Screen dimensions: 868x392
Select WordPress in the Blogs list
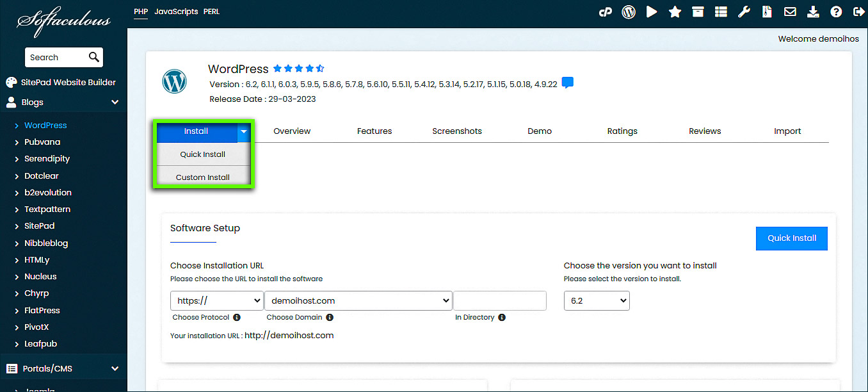(x=45, y=126)
